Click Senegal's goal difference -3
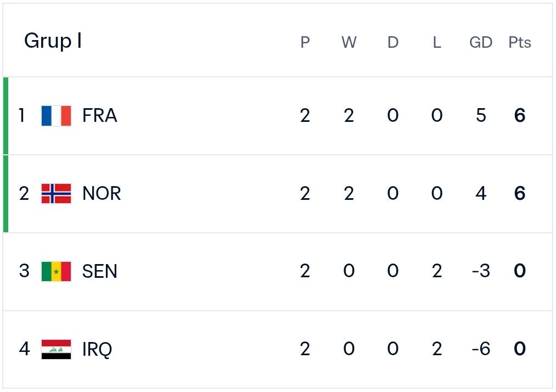 pyautogui.click(x=481, y=271)
